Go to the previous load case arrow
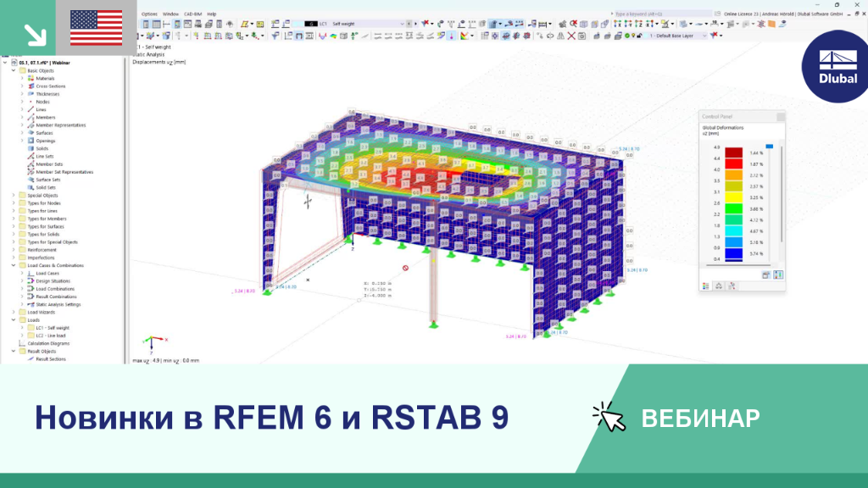Image resolution: width=868 pixels, height=488 pixels. coord(409,24)
